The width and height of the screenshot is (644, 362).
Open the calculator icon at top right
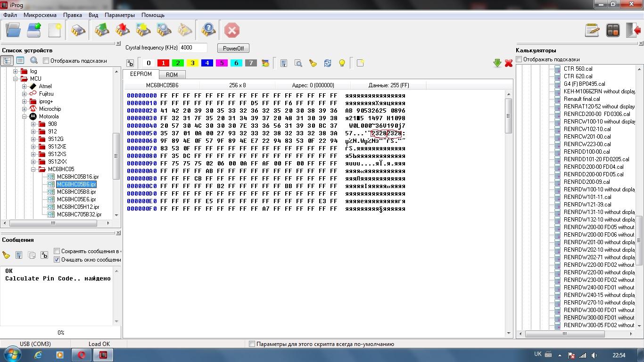click(613, 31)
